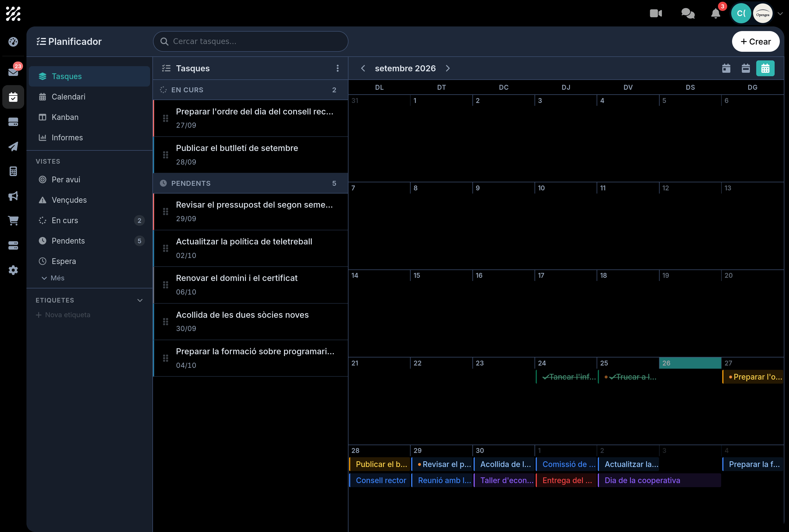Image resolution: width=789 pixels, height=532 pixels.
Task: Show the Vençudes view
Action: point(89,200)
